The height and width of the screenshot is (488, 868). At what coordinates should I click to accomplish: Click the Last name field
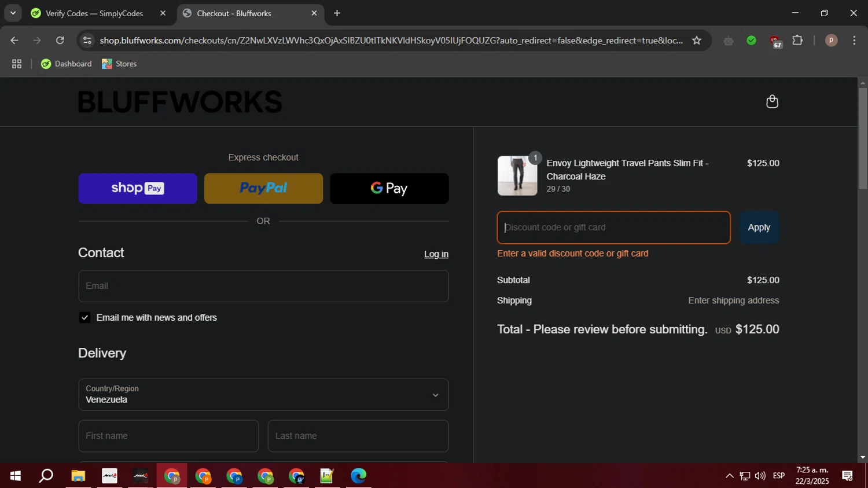pyautogui.click(x=358, y=436)
